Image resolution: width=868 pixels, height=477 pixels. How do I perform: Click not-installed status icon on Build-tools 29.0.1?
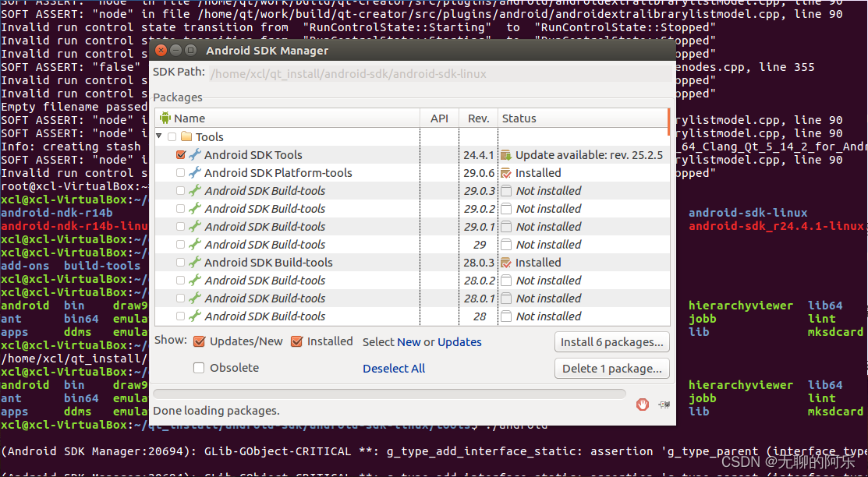pos(506,226)
